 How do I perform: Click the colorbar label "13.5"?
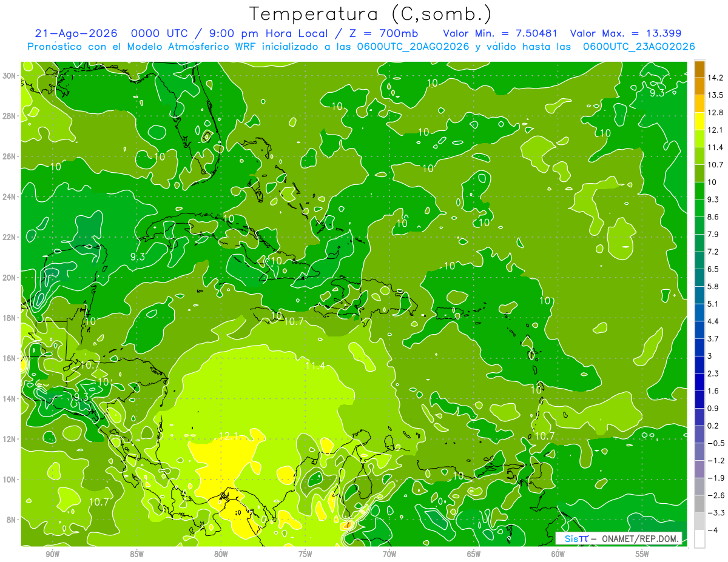(715, 95)
